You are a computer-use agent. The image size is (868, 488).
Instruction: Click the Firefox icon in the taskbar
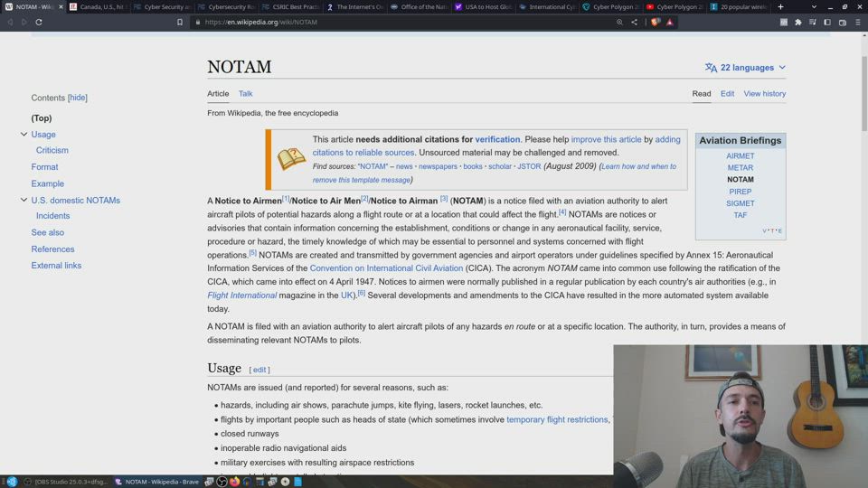(235, 482)
